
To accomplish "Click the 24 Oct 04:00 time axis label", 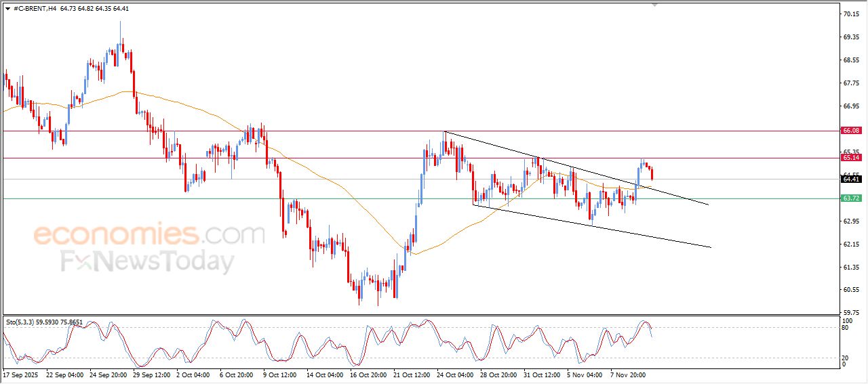I will point(456,374).
